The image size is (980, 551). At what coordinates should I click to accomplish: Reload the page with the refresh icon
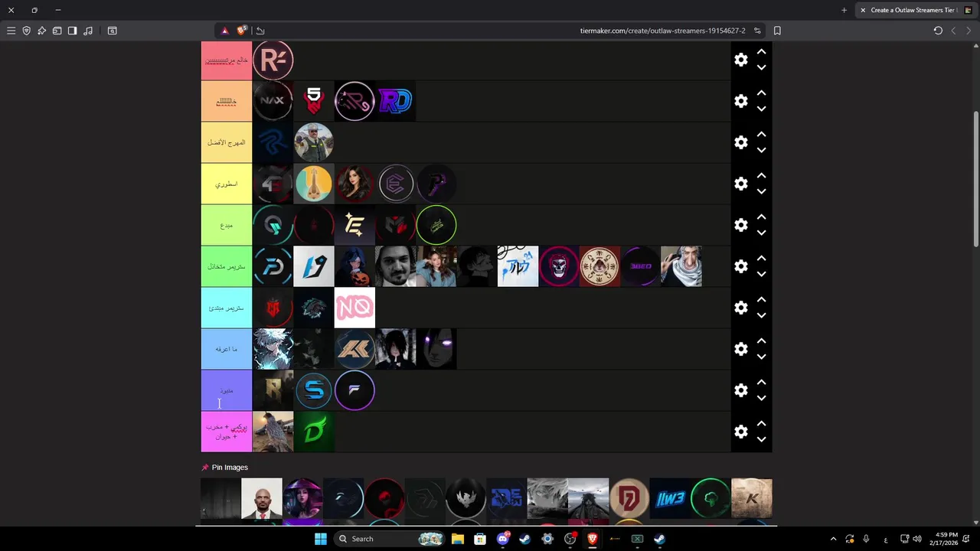[x=938, y=31]
